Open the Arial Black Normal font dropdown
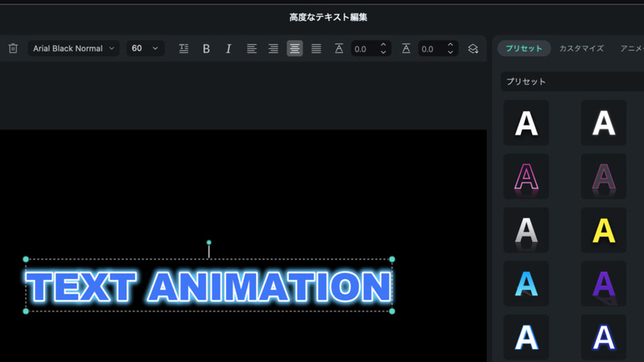The height and width of the screenshot is (362, 644). 73,48
